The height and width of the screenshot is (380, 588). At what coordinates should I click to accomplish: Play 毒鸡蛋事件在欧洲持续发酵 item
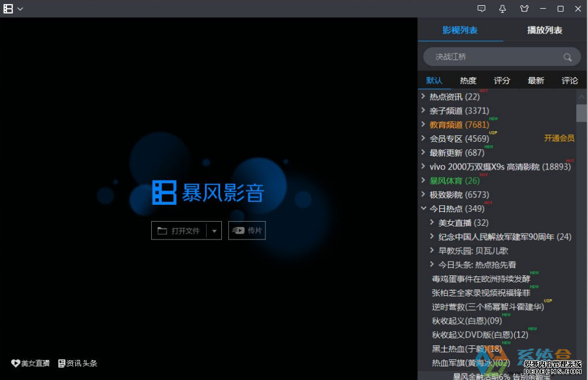tap(481, 279)
